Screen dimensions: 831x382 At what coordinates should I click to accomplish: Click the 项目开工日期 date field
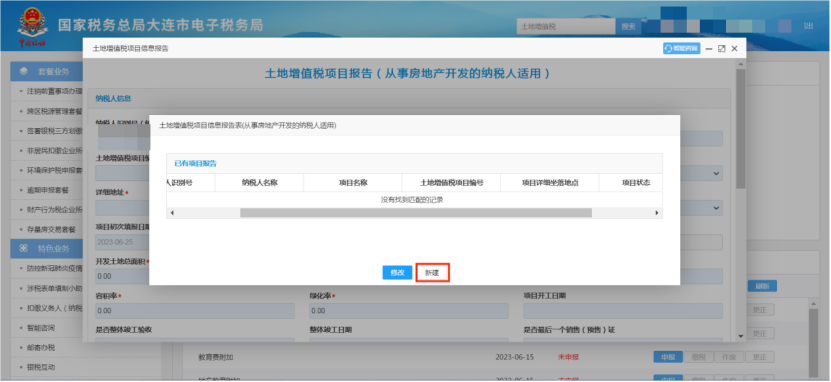coord(623,311)
